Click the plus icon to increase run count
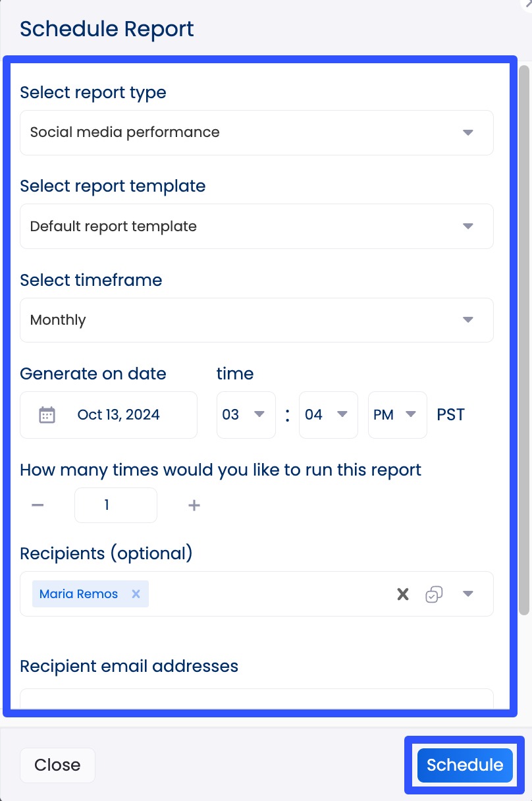The image size is (532, 801). tap(194, 505)
